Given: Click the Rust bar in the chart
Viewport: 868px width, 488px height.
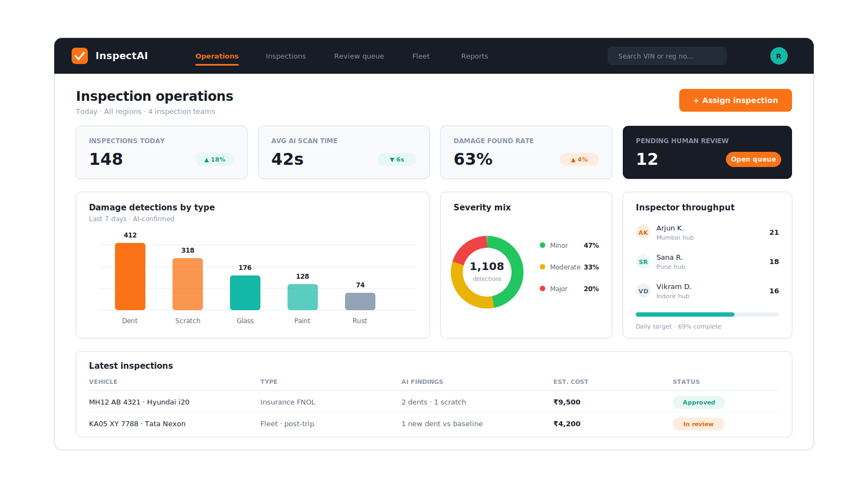Looking at the screenshot, I should (360, 301).
